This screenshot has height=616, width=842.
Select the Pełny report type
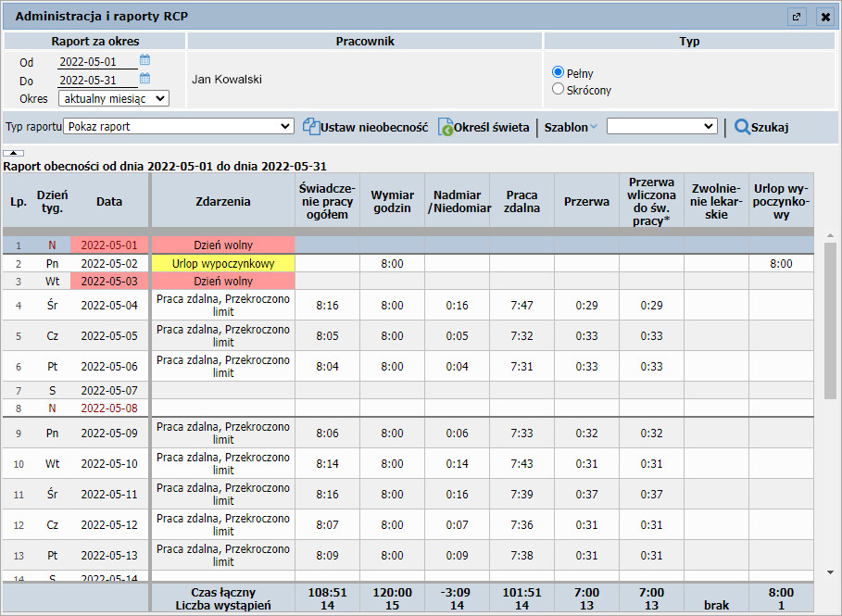[x=558, y=72]
